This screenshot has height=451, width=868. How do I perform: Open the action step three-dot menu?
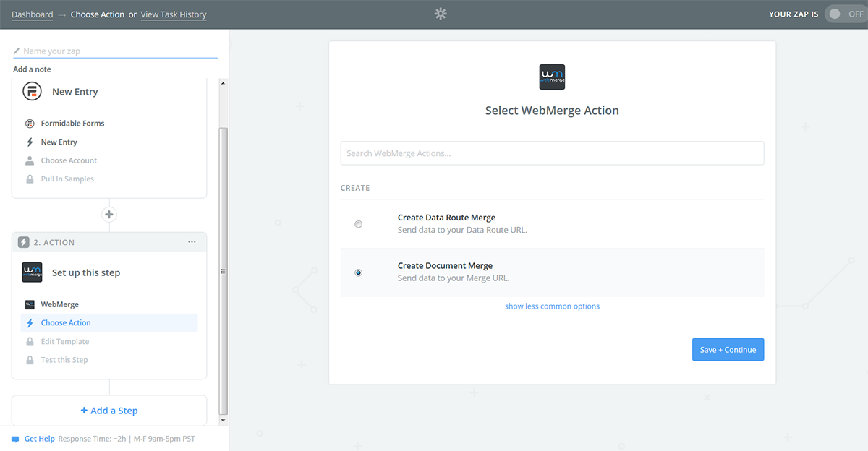192,242
